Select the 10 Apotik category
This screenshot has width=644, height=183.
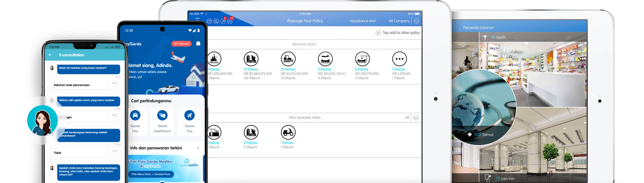498,37
